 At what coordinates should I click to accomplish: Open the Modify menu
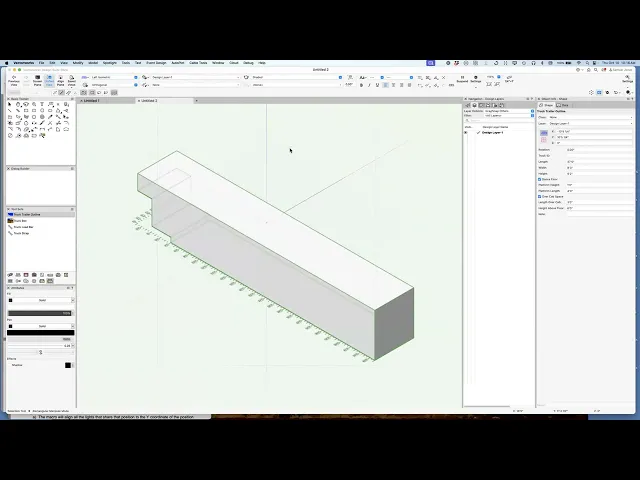point(78,63)
